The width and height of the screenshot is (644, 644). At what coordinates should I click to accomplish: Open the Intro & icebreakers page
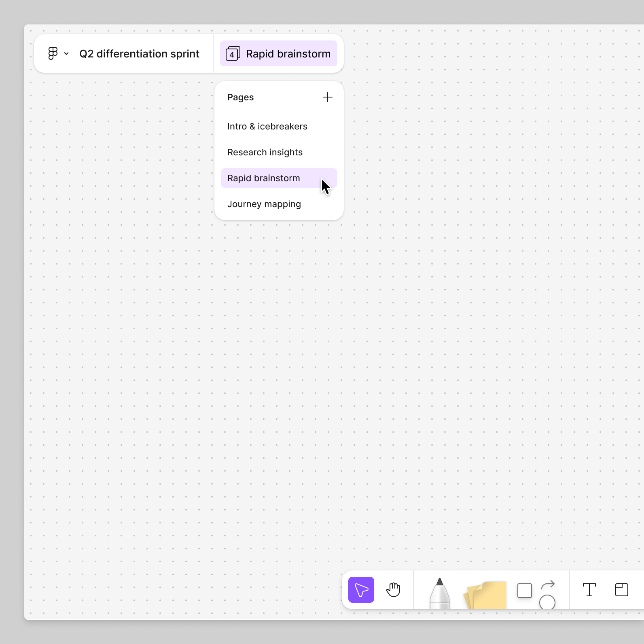tap(279, 126)
